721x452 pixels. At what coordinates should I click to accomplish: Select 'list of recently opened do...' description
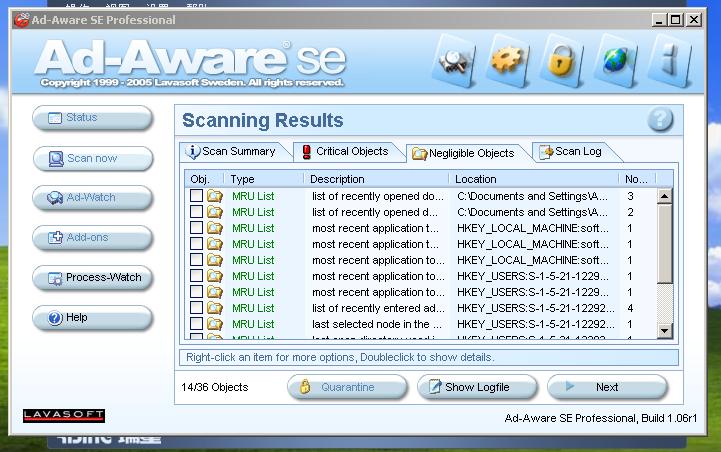click(378, 196)
